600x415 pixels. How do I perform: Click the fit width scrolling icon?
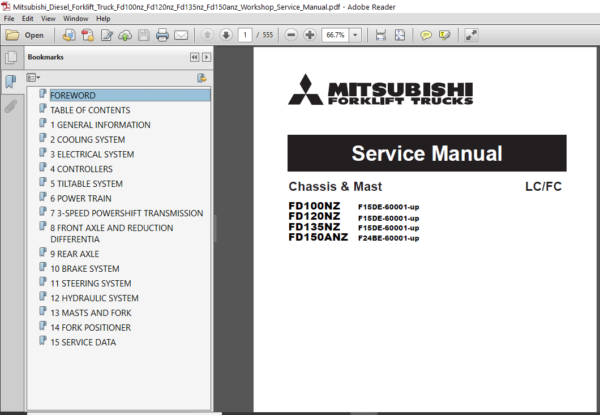(381, 35)
